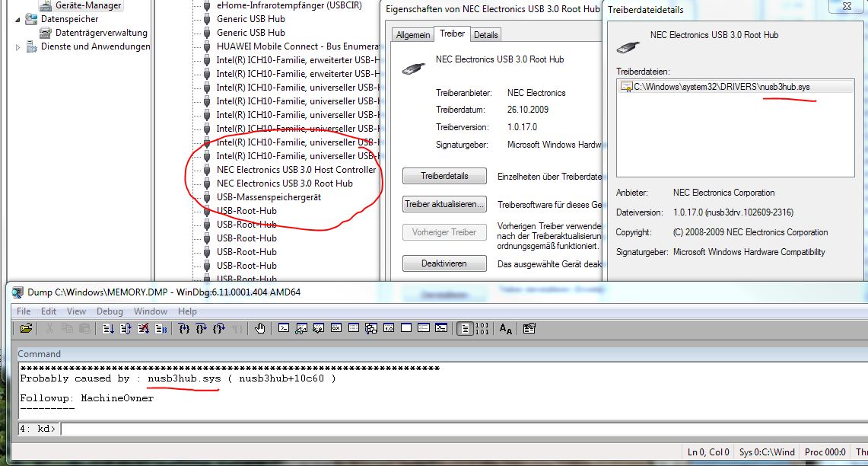This screenshot has width=868, height=466.
Task: Switch to the Details tab
Action: 485,35
